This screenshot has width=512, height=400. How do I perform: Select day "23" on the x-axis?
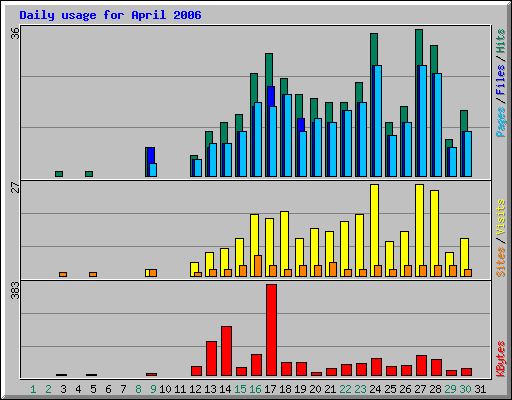click(x=360, y=389)
